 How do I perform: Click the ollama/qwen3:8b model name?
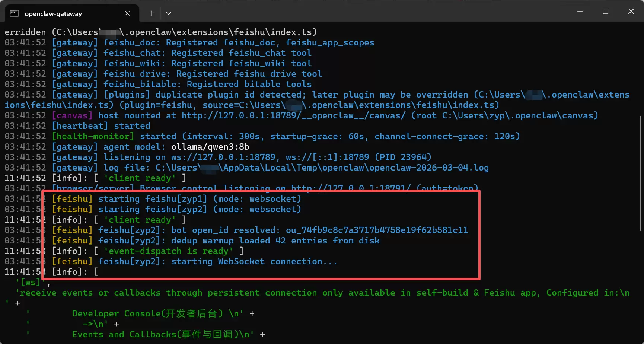pyautogui.click(x=210, y=147)
